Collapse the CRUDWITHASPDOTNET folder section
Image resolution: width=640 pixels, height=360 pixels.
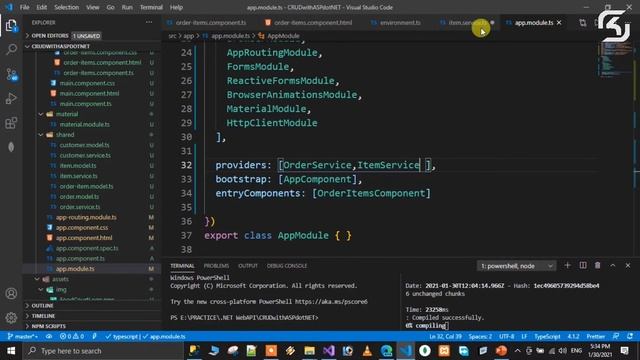tap(92, 46)
